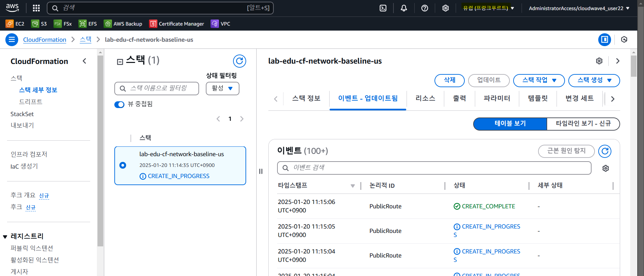Focus the events search field
Image resolution: width=644 pixels, height=276 pixels.
pos(434,168)
